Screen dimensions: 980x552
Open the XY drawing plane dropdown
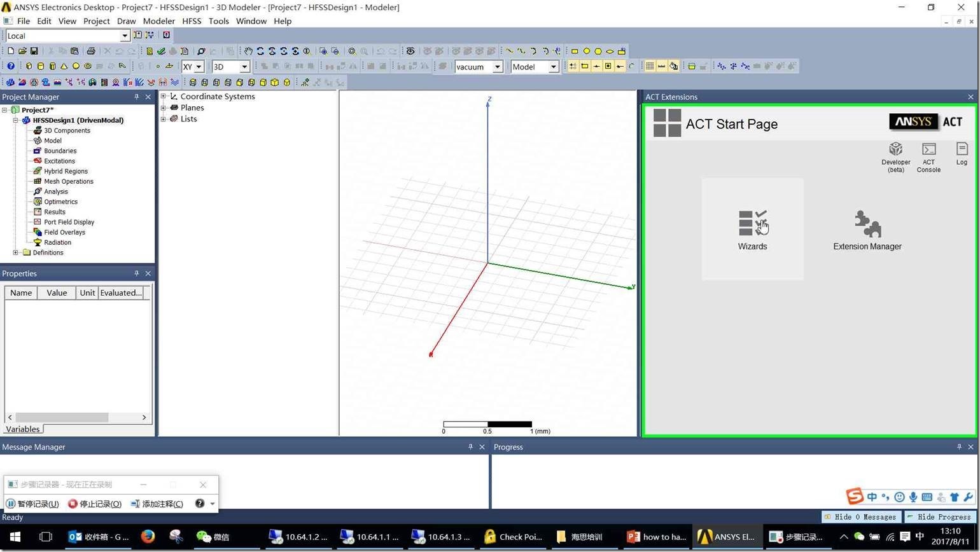(199, 67)
